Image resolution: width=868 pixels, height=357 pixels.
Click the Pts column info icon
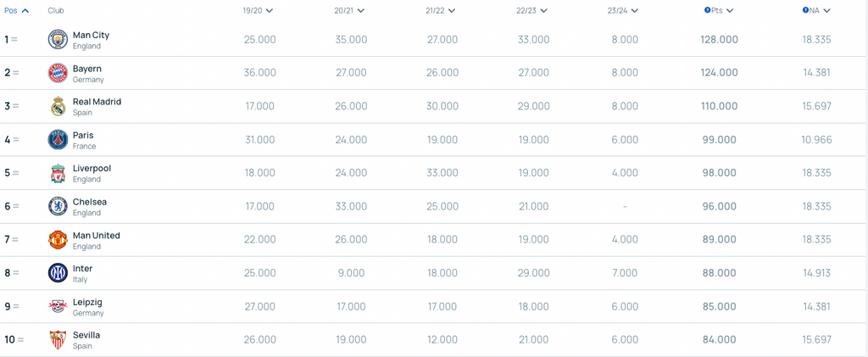tap(708, 11)
